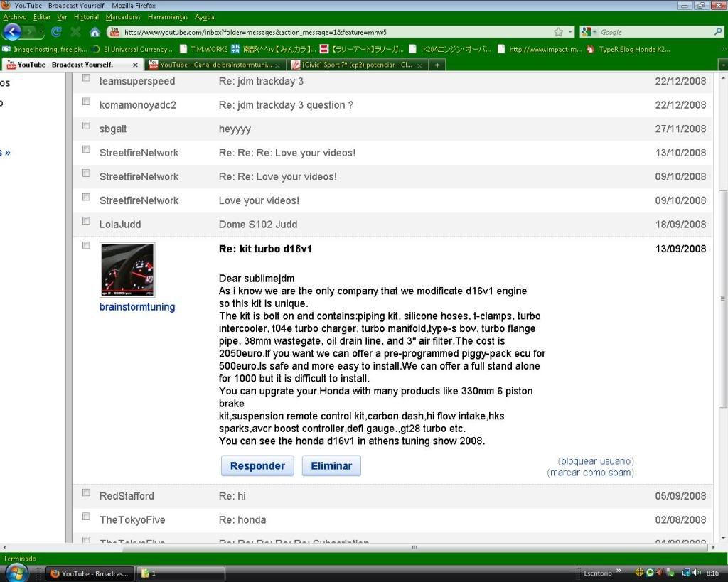Show more bookmarks with the chevron
728x582 pixels.
(723, 49)
